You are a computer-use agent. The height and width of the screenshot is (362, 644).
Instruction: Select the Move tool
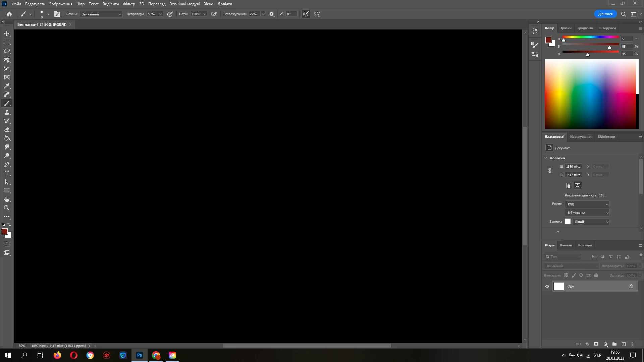pos(7,34)
